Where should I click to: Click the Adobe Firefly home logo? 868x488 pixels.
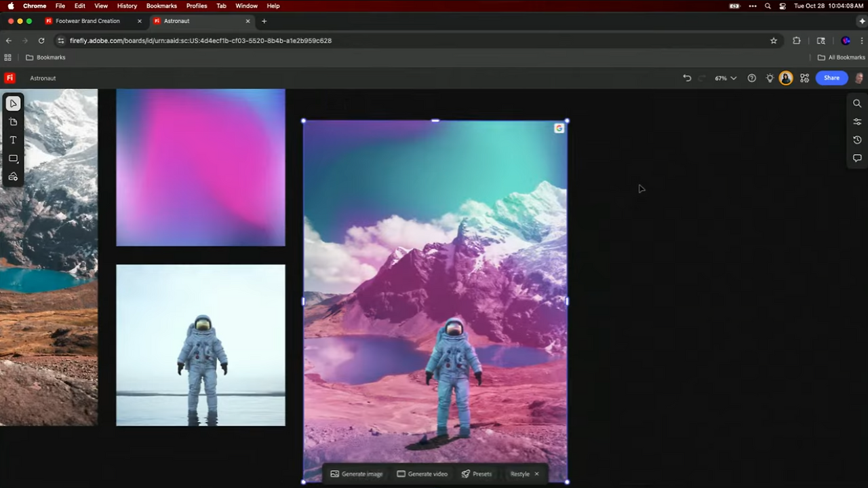point(9,78)
